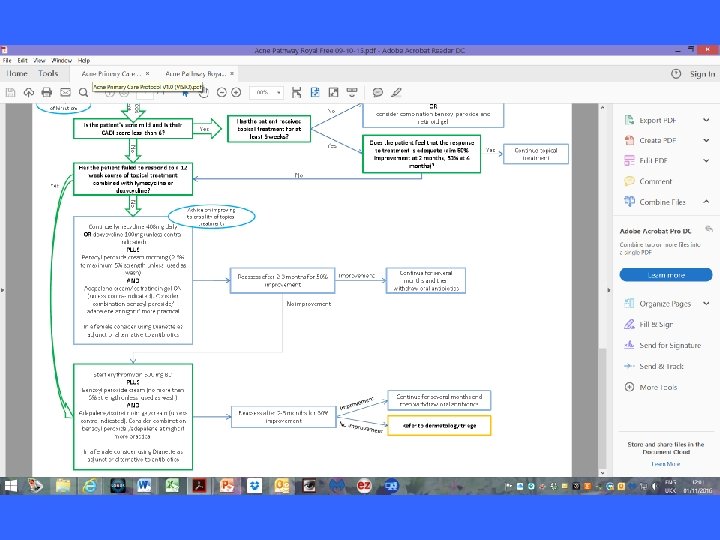Viewport: 720px width, 540px height.
Task: Switch to the Home tab
Action: pyautogui.click(x=17, y=73)
